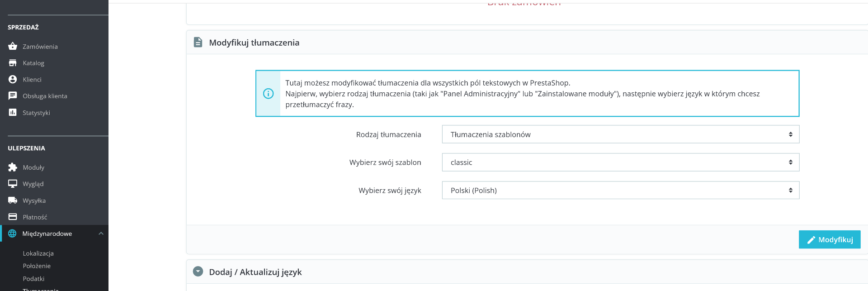Click the Wygląd monitor icon
The height and width of the screenshot is (291, 868).
[x=13, y=184]
